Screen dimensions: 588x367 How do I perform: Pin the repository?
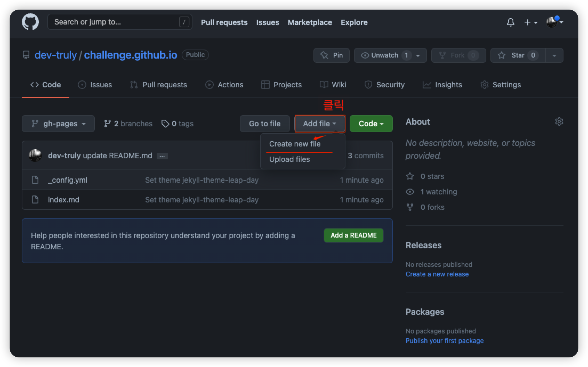pos(331,55)
